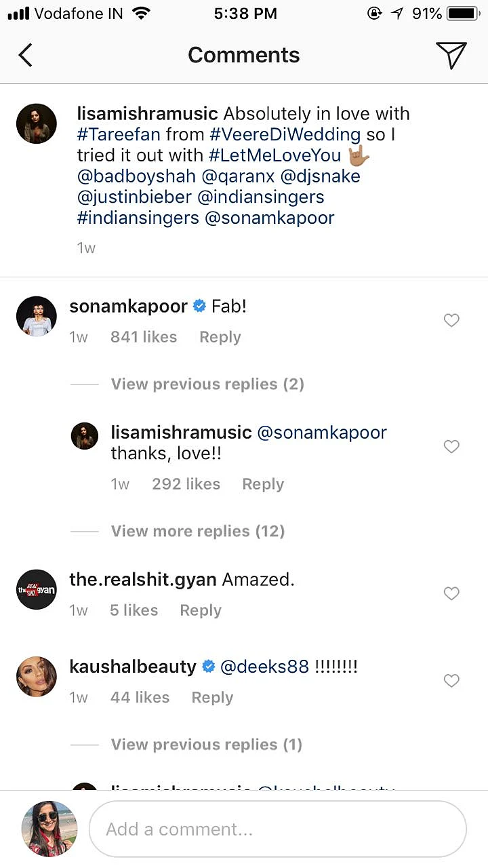Go back using the left arrow
Screen dimensions: 488x868
(x=25, y=55)
